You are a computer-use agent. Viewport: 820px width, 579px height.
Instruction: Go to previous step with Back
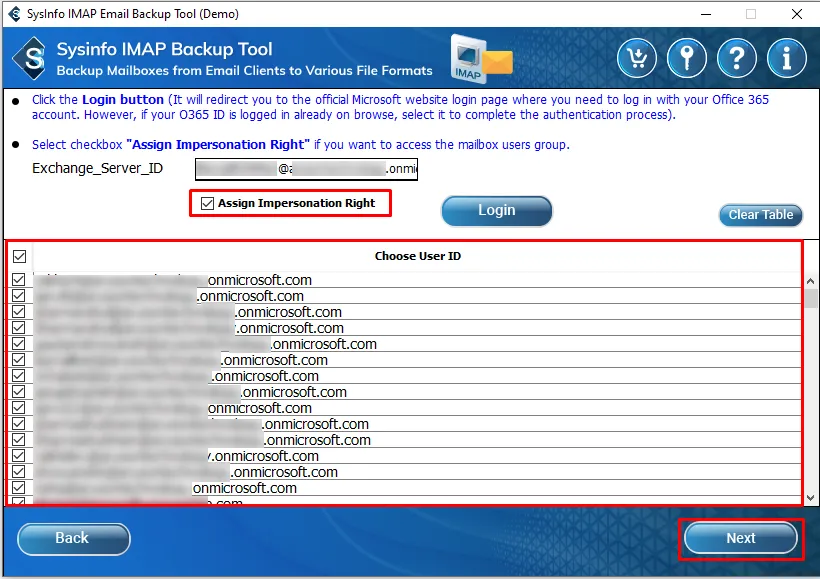click(73, 539)
